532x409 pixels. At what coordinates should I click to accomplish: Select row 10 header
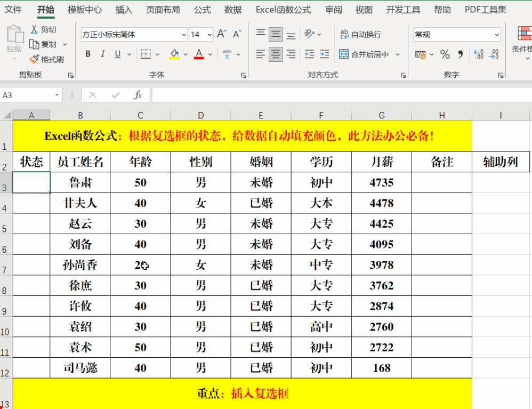(x=6, y=326)
